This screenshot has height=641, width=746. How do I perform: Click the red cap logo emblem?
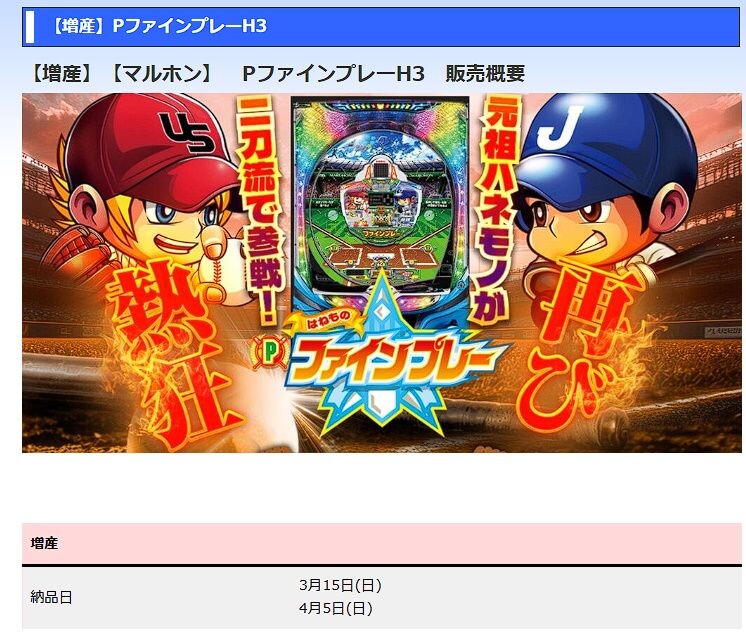pyautogui.click(x=185, y=132)
